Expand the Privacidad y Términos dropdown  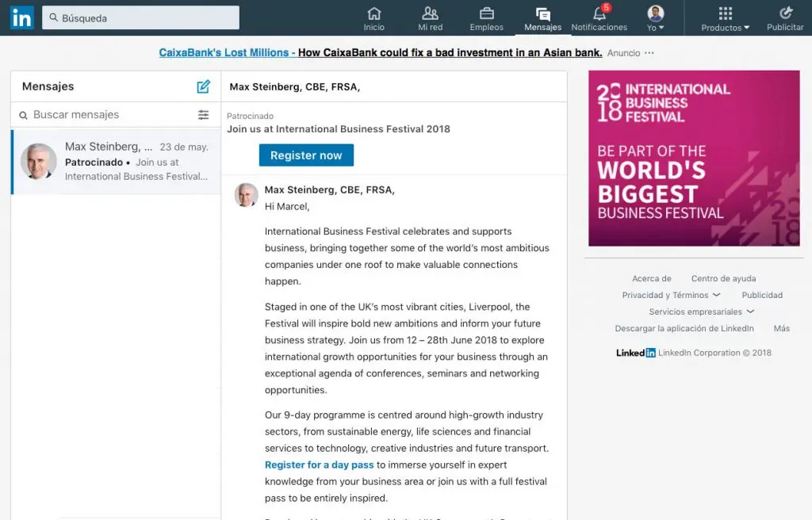[671, 295]
